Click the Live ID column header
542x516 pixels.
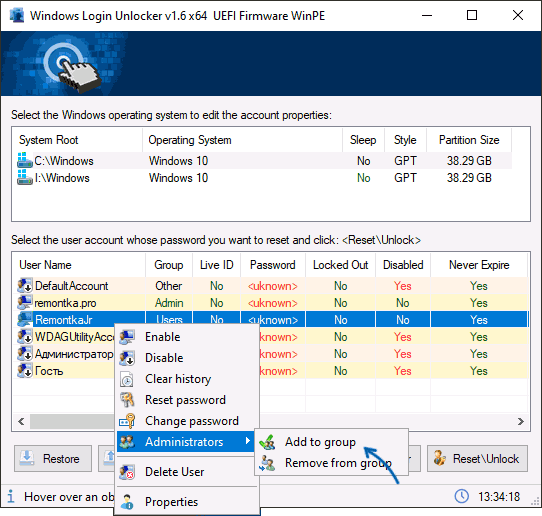(x=216, y=265)
